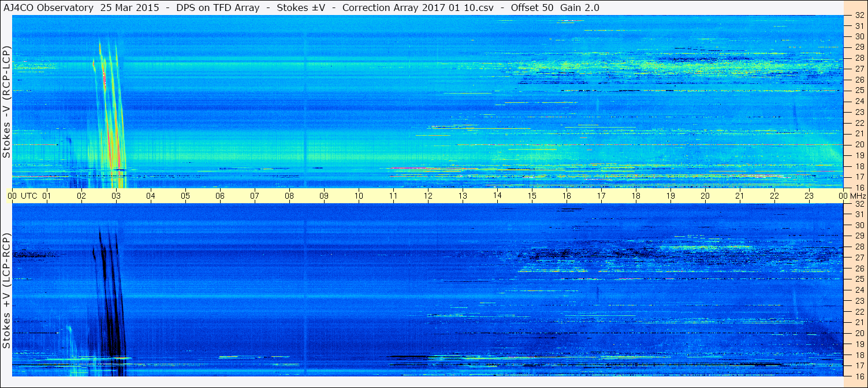
Task: Click the 18 hour label on the UTC axis
Action: pyautogui.click(x=636, y=196)
